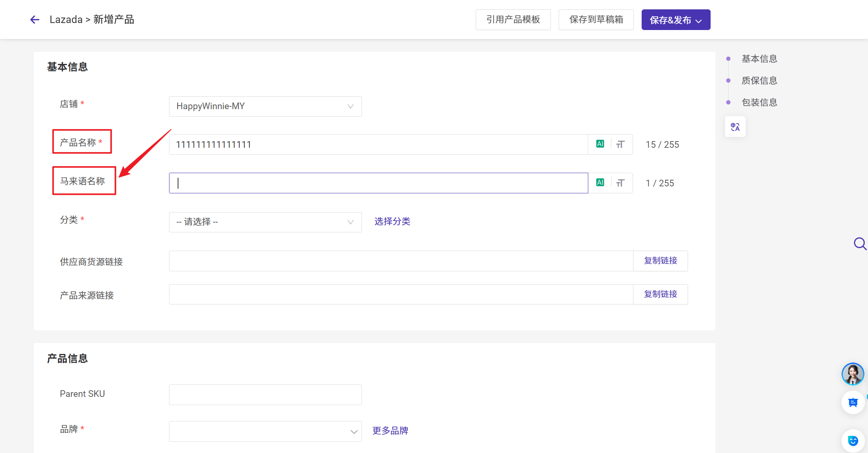Focus the 供应商货源链接 input field
The image size is (868, 453).
click(x=401, y=261)
